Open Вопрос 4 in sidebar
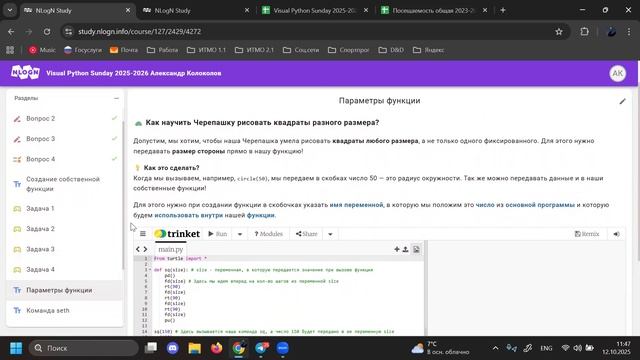 pyautogui.click(x=64, y=159)
